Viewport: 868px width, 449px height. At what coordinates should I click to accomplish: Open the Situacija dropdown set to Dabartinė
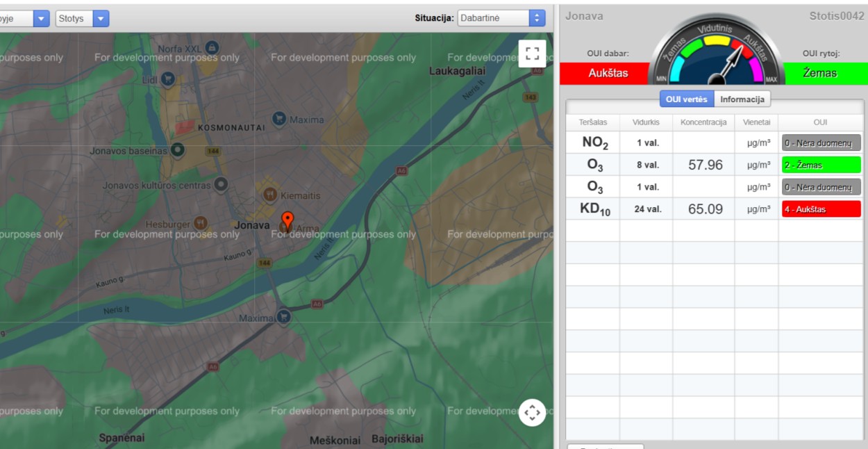coord(501,18)
